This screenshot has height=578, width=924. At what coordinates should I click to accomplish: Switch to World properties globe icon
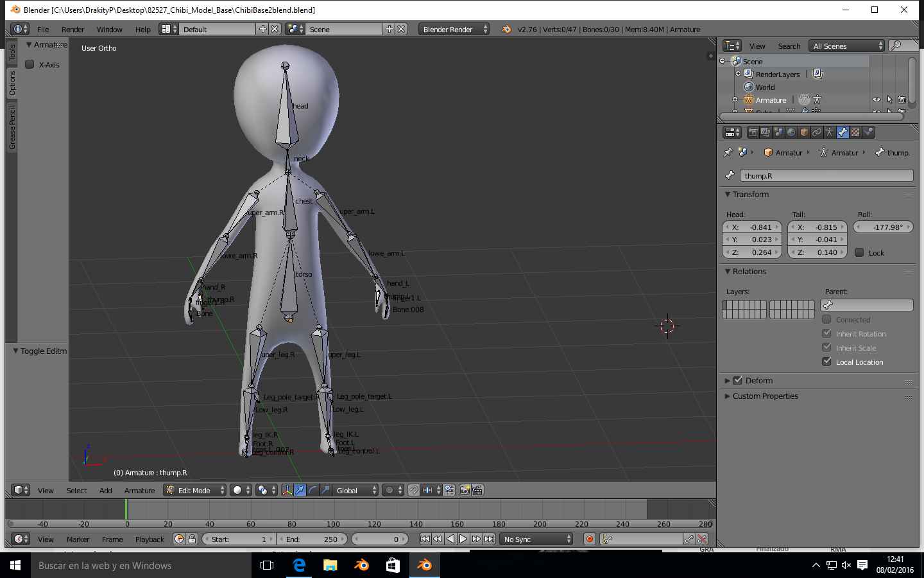[x=791, y=132]
